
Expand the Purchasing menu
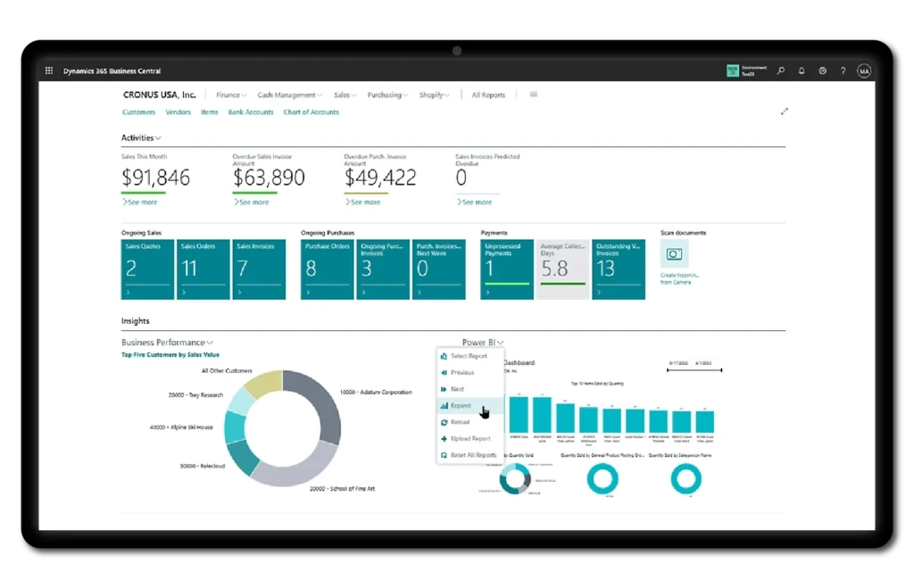click(x=387, y=95)
